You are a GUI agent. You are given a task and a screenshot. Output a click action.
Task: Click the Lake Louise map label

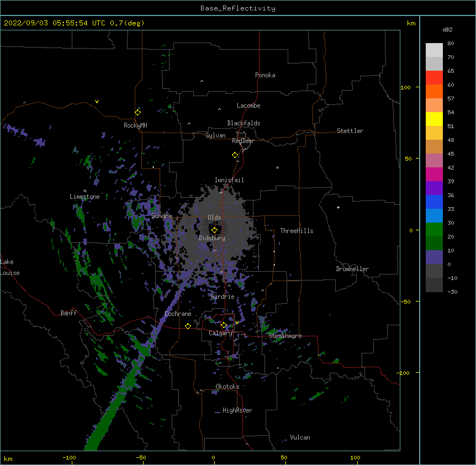10,267
